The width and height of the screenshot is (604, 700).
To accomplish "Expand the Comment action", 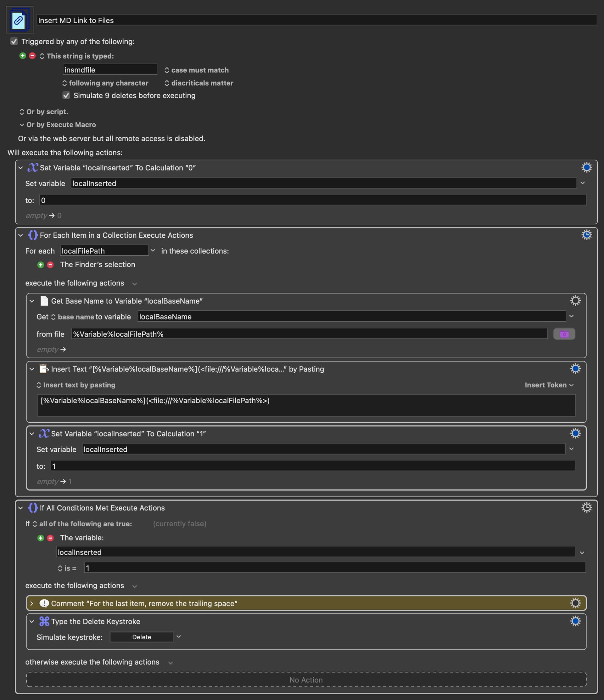I will [32, 603].
